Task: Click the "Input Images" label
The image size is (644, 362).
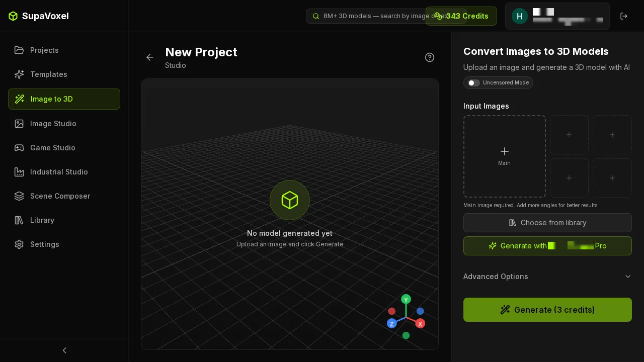Action: tap(486, 106)
